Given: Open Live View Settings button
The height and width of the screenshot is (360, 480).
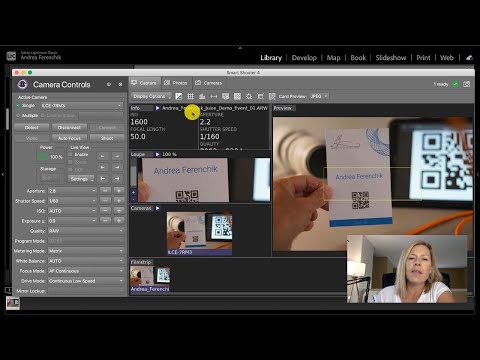Looking at the screenshot, I should (81, 179).
